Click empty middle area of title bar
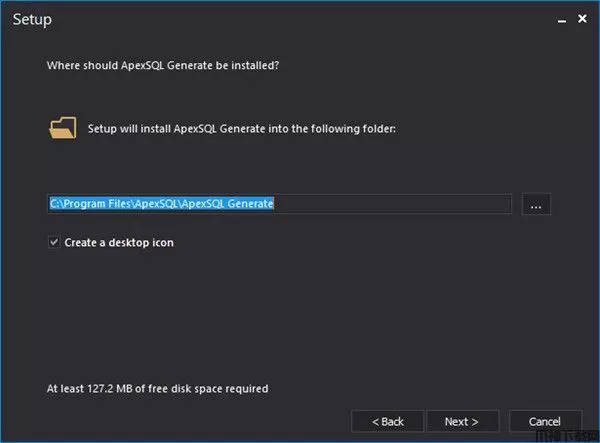 [x=300, y=19]
